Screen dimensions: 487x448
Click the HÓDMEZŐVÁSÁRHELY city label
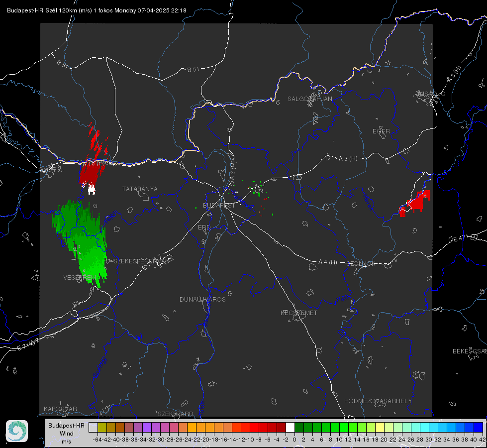pos(378,401)
